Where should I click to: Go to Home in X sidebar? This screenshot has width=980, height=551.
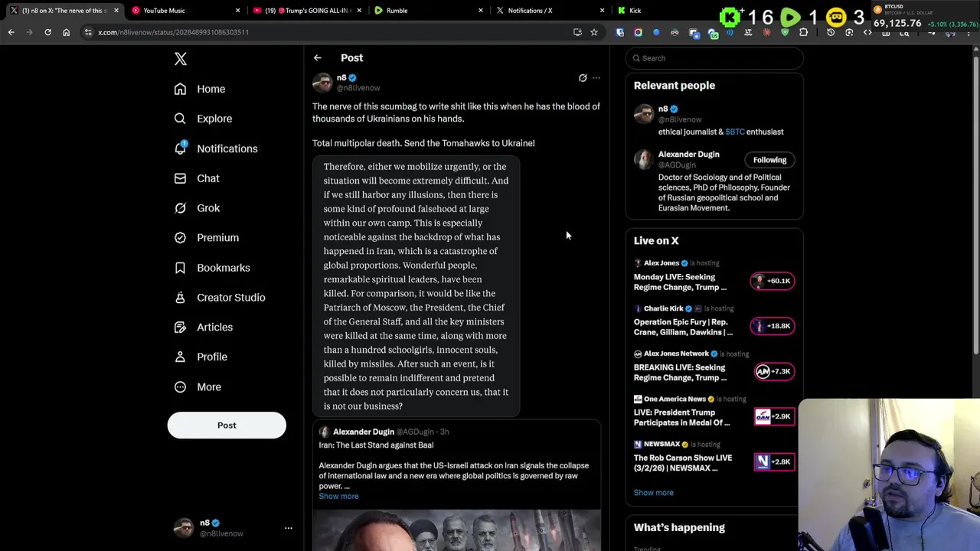click(x=200, y=89)
